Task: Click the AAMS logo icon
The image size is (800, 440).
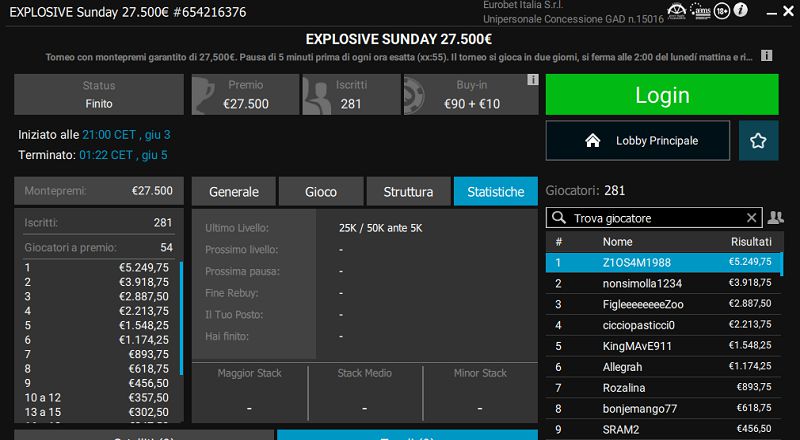Action: pyautogui.click(x=700, y=11)
